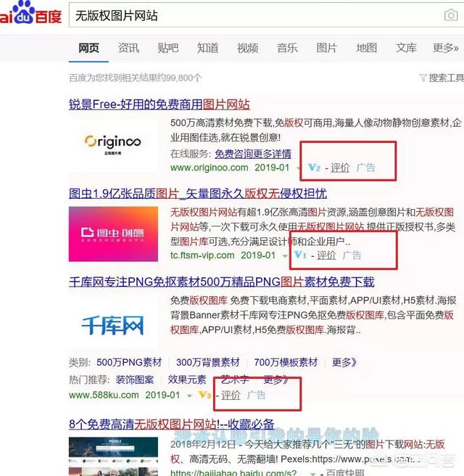Click the V3 credibility badge for 588ku

[204, 395]
